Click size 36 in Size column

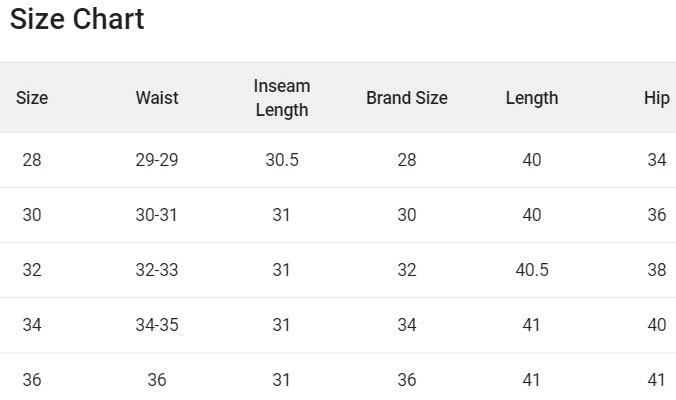click(x=32, y=380)
